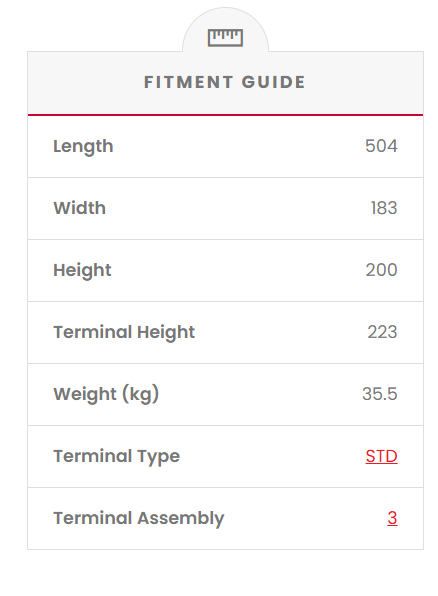
Task: Select the Length value 504
Action: point(381,146)
